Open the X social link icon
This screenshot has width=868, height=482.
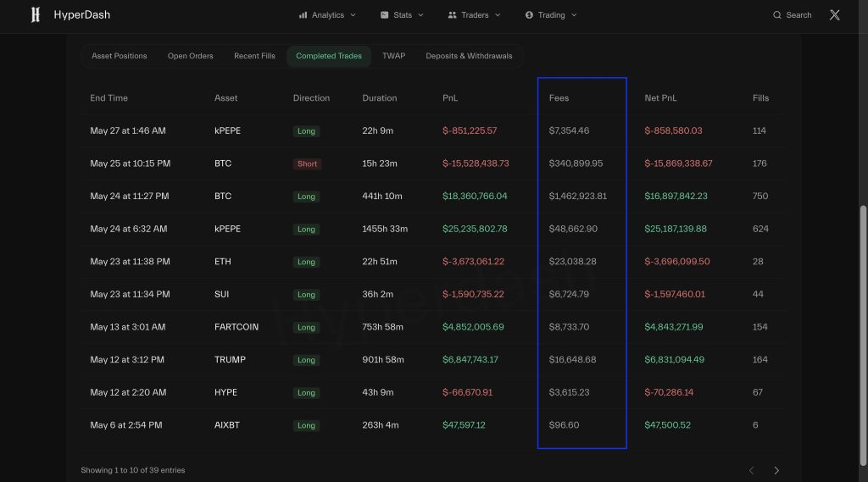click(x=835, y=15)
